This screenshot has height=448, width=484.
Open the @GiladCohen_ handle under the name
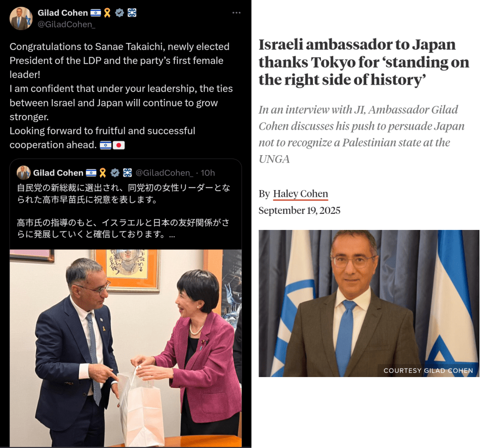click(x=66, y=25)
